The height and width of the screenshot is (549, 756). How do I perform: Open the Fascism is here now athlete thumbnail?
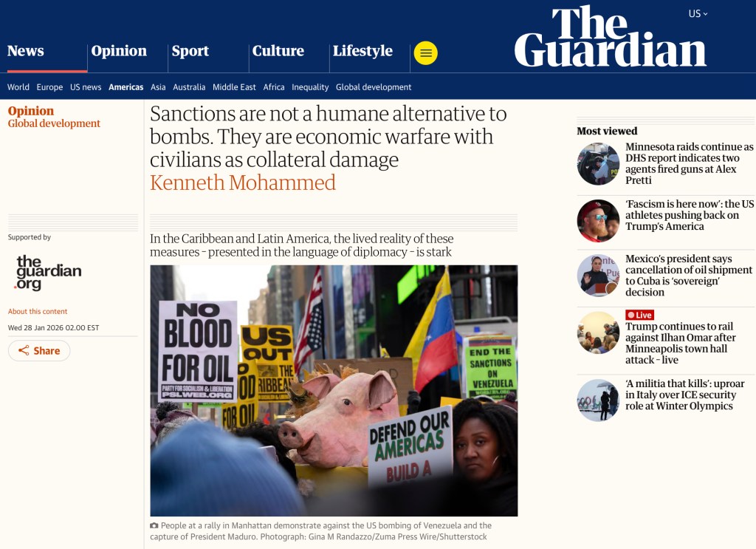598,221
